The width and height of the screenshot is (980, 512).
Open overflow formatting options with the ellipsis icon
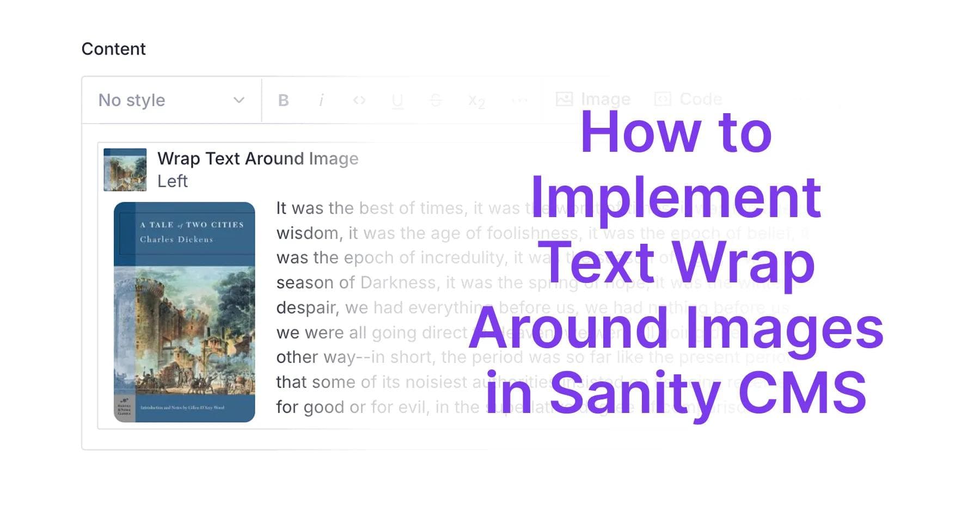pos(518,100)
